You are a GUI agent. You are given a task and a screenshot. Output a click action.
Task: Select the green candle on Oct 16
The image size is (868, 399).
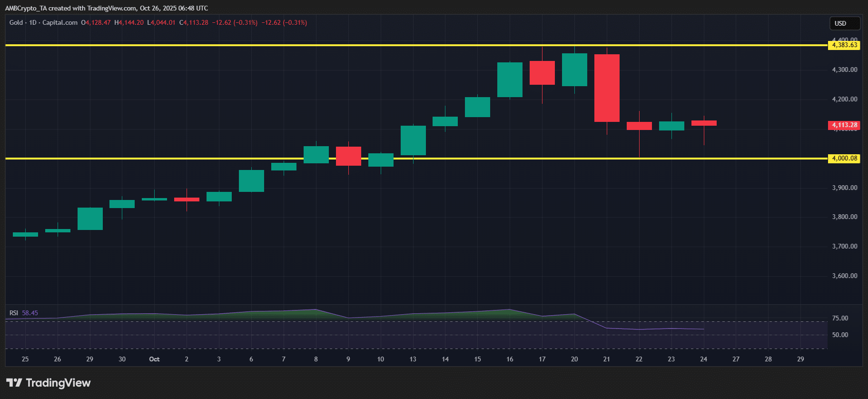pyautogui.click(x=510, y=80)
